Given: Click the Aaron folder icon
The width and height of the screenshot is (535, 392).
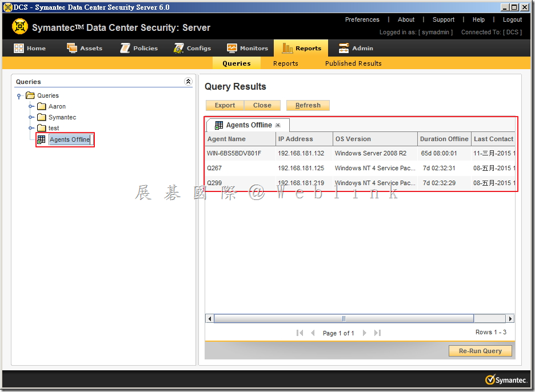Looking at the screenshot, I should (x=41, y=106).
